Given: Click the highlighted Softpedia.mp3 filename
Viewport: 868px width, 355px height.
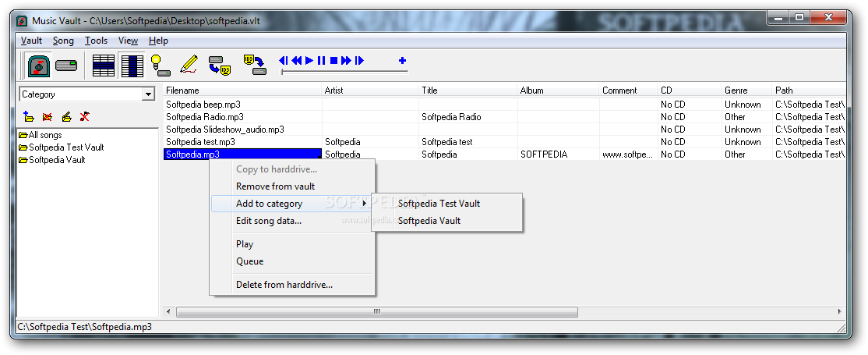Looking at the screenshot, I should click(x=242, y=154).
